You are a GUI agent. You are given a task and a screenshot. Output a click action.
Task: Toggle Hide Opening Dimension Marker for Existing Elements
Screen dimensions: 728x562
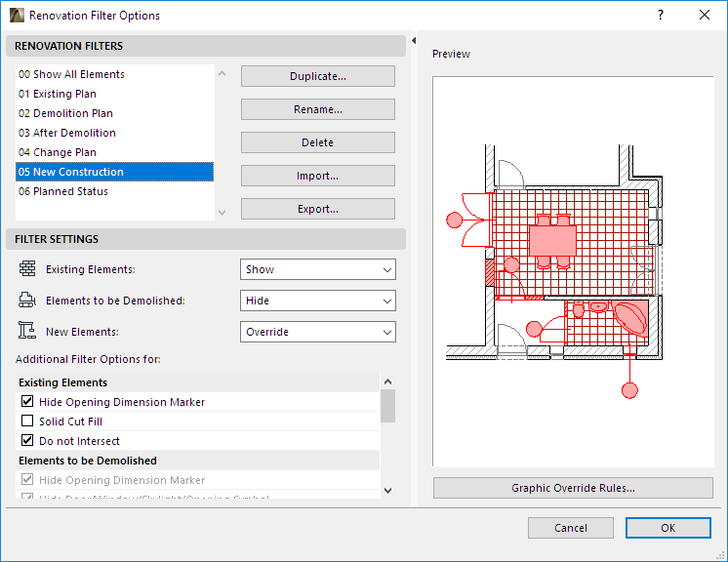point(27,402)
